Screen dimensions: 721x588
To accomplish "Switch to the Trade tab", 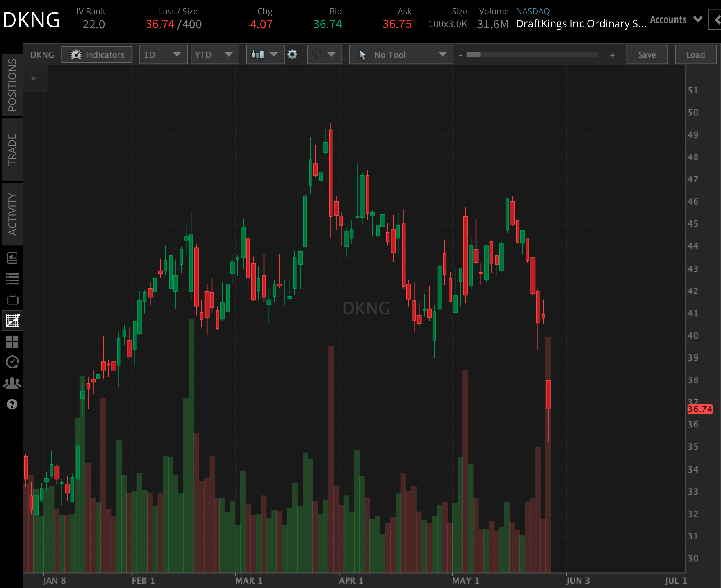I will click(x=12, y=149).
